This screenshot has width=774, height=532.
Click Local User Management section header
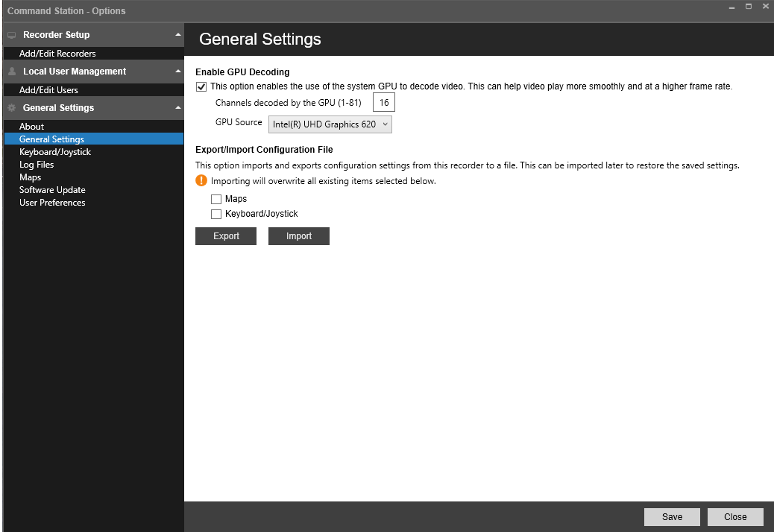coord(94,72)
